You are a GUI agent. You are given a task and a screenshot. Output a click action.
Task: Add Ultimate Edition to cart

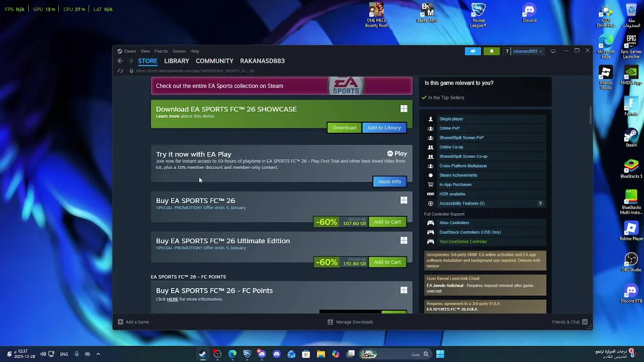click(387, 262)
